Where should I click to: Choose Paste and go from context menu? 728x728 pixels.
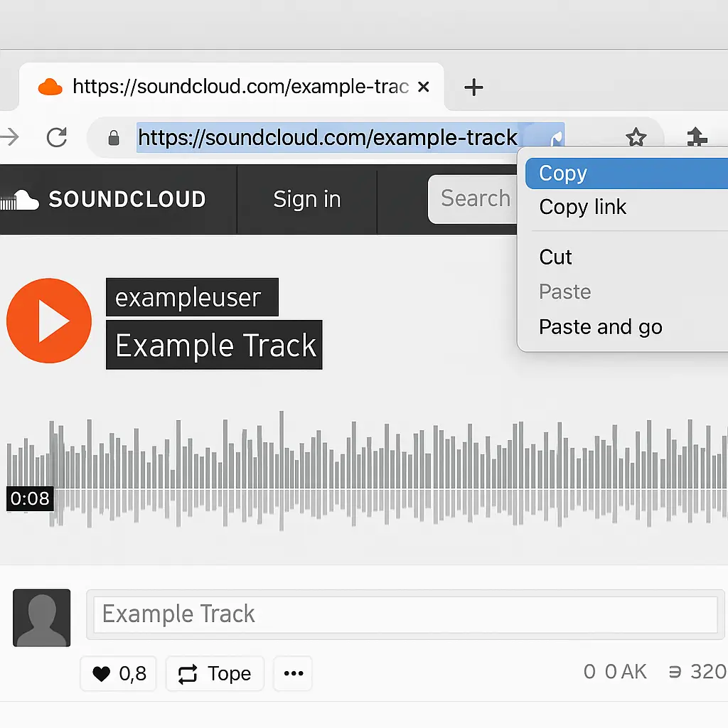tap(626, 327)
